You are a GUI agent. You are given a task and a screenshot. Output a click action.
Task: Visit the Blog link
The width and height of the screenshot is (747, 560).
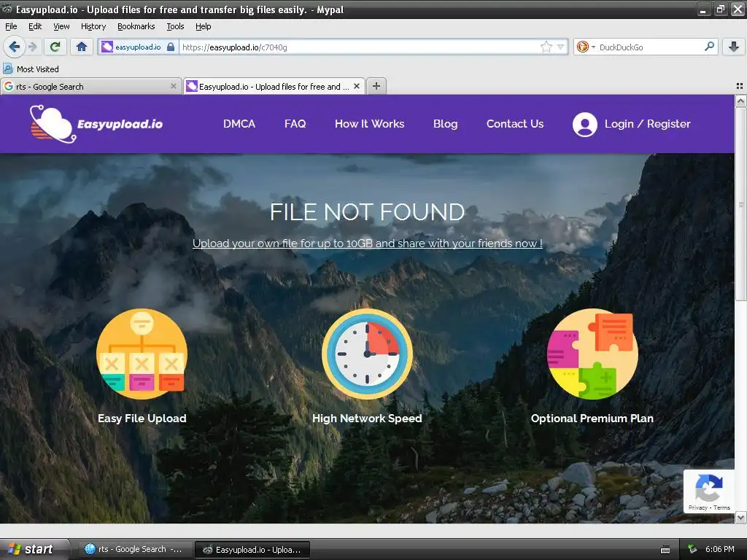pos(446,124)
